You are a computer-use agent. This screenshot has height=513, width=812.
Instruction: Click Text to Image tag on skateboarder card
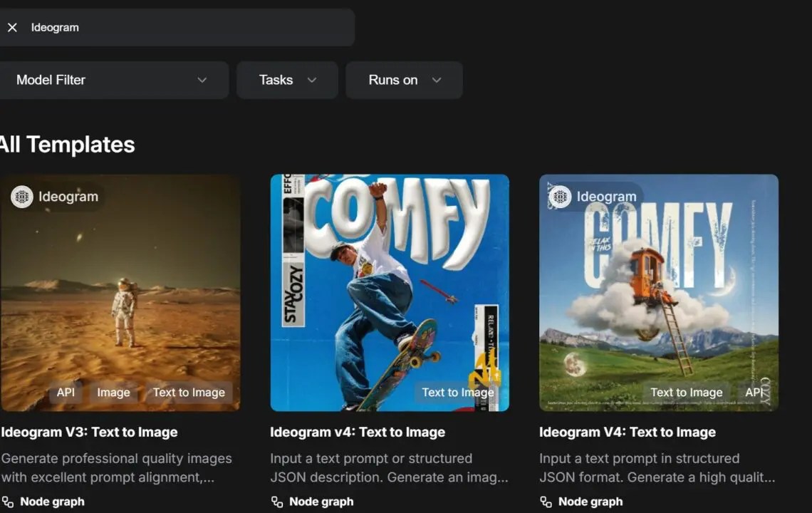[458, 393]
